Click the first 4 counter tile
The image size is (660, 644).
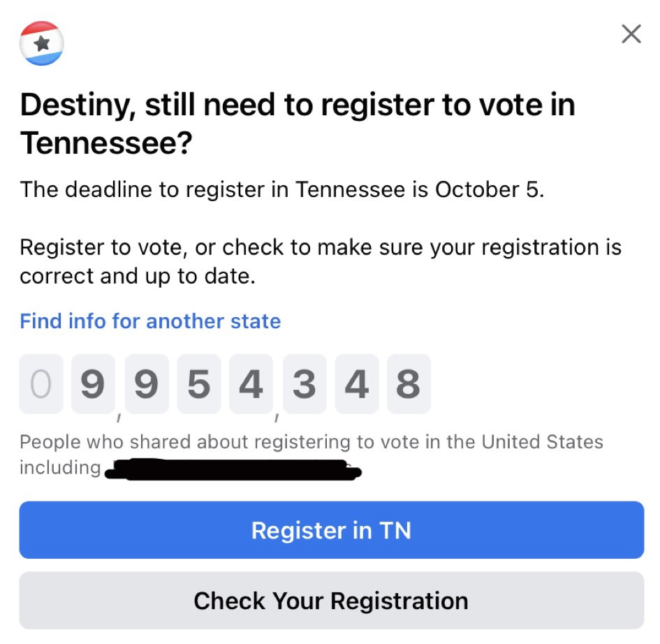pyautogui.click(x=251, y=384)
